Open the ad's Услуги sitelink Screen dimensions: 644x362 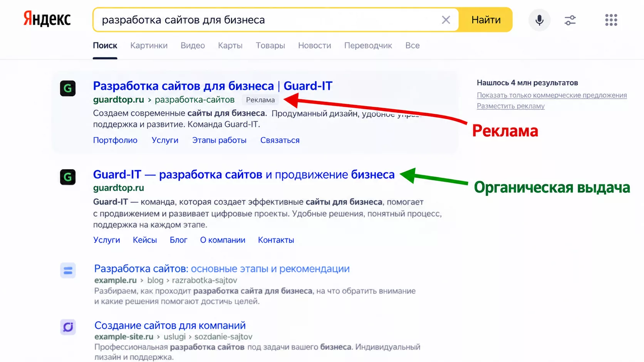(x=165, y=140)
